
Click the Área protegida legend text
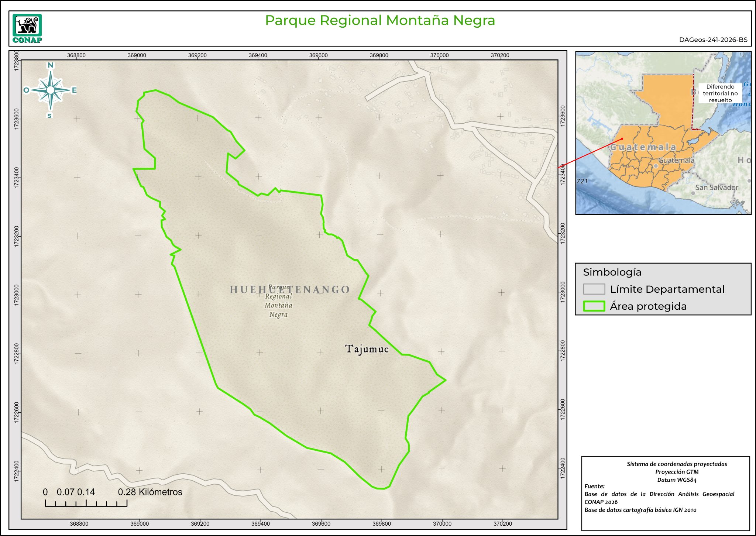pyautogui.click(x=648, y=306)
